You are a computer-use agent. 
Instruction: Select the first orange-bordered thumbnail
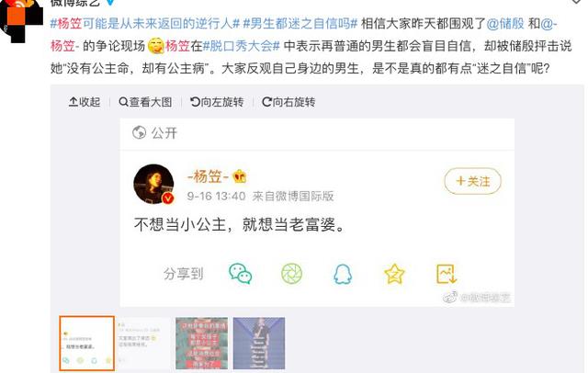point(87,343)
